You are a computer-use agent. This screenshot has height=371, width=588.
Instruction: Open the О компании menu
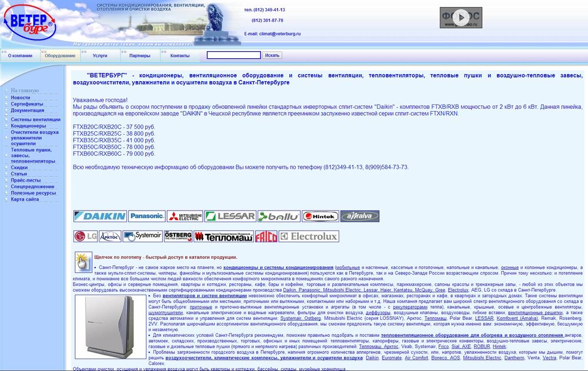click(20, 55)
